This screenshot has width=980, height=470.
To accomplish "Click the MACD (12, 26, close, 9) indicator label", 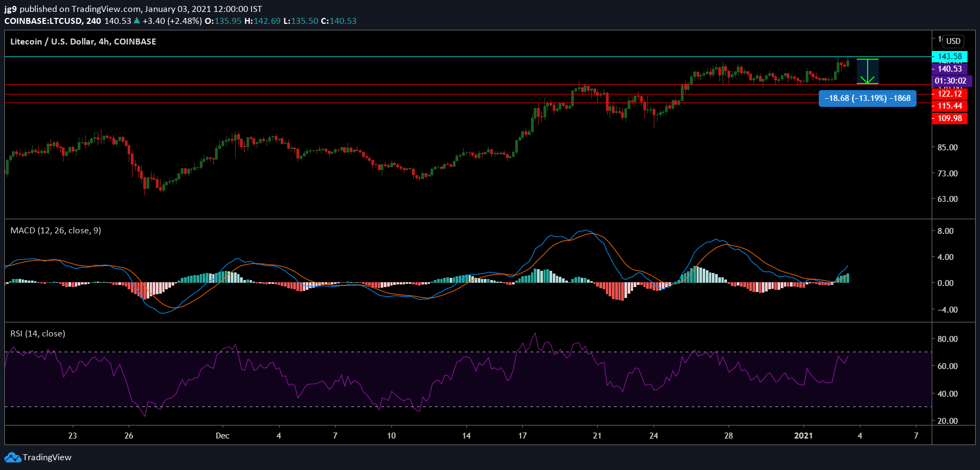I will point(55,231).
